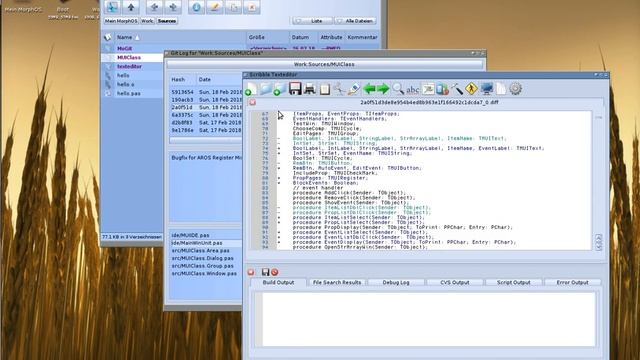
Task: Open the Alle Dateien filter dropdown
Action: click(x=356, y=21)
